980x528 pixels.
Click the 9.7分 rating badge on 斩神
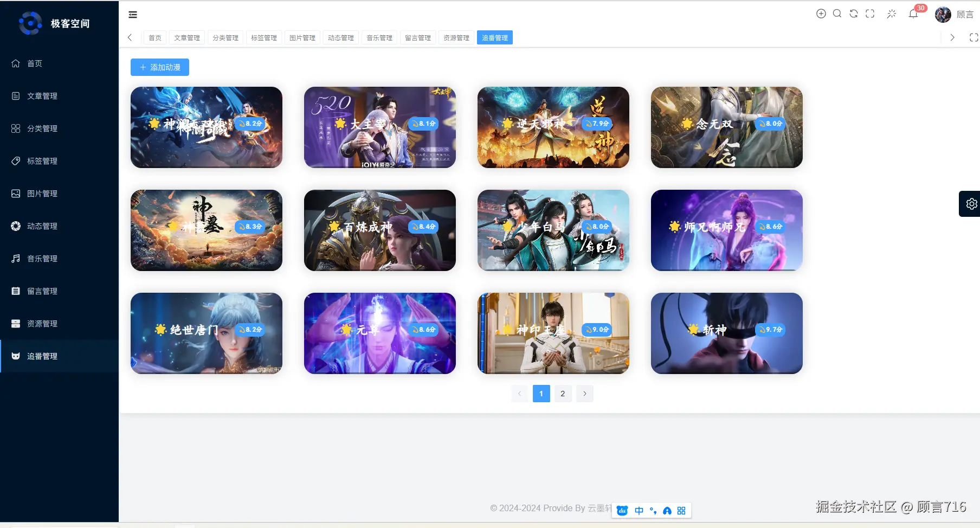pos(770,330)
